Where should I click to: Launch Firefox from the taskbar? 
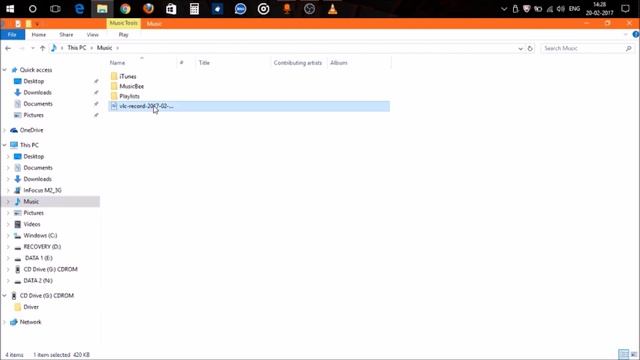pyautogui.click(x=149, y=9)
